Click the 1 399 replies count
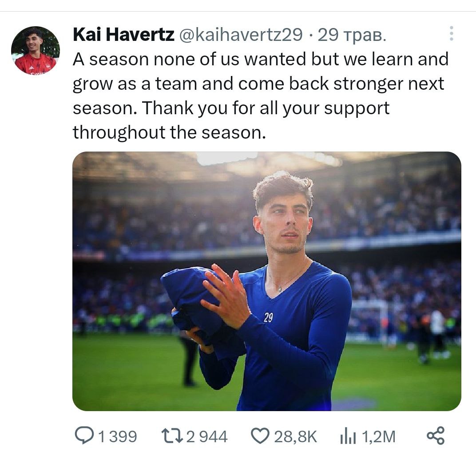The height and width of the screenshot is (460, 476). click(x=118, y=436)
